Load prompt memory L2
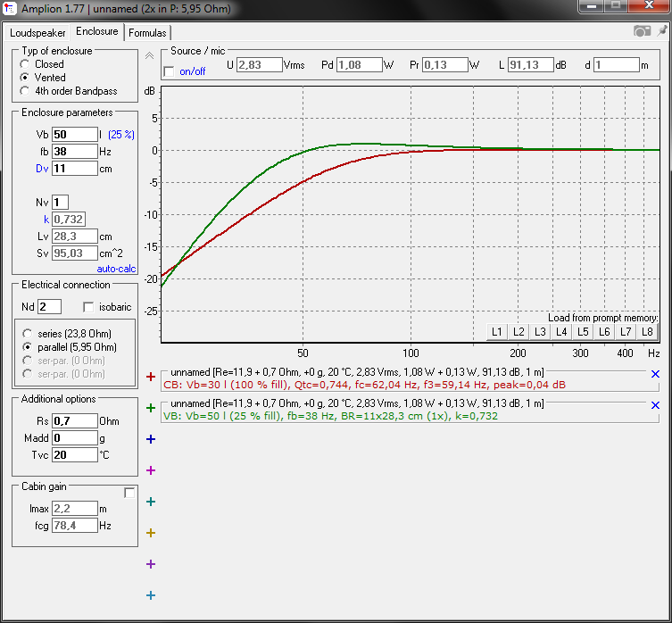 coord(519,332)
